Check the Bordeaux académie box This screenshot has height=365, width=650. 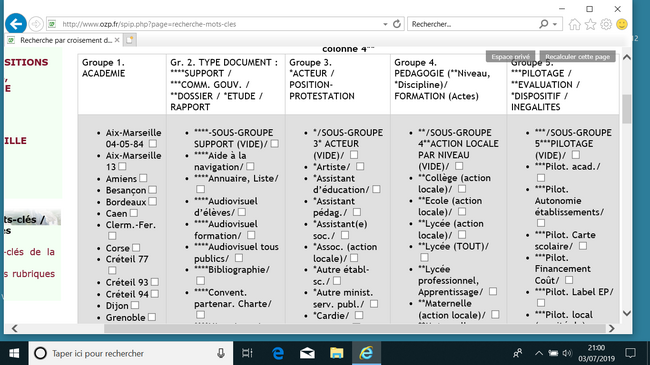click(x=153, y=201)
